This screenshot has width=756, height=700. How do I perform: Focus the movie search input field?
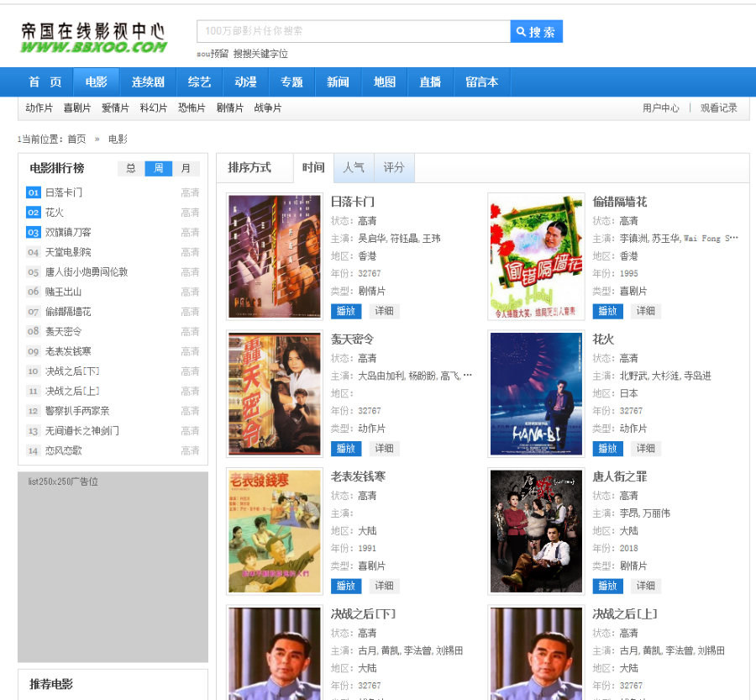tap(354, 31)
